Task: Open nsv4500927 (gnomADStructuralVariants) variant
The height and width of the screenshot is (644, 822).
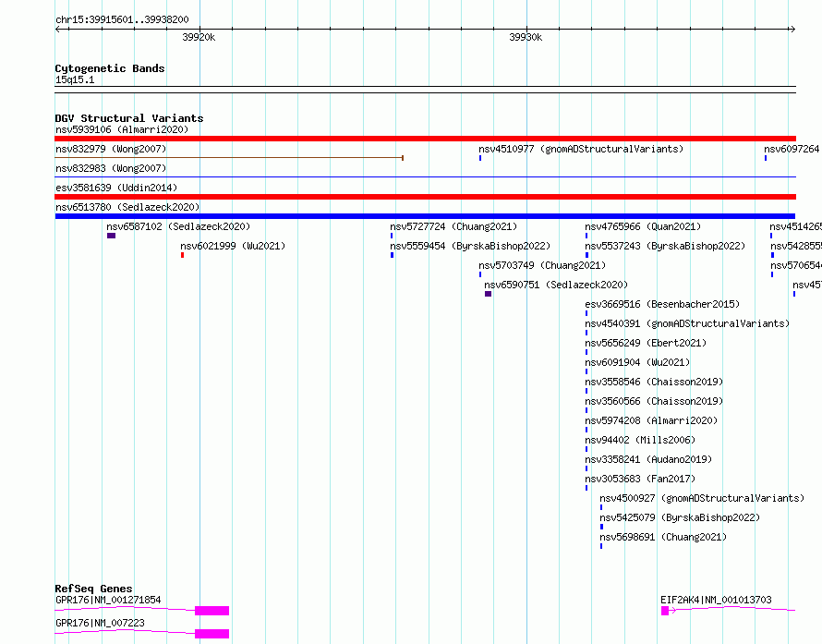Action: click(x=702, y=498)
